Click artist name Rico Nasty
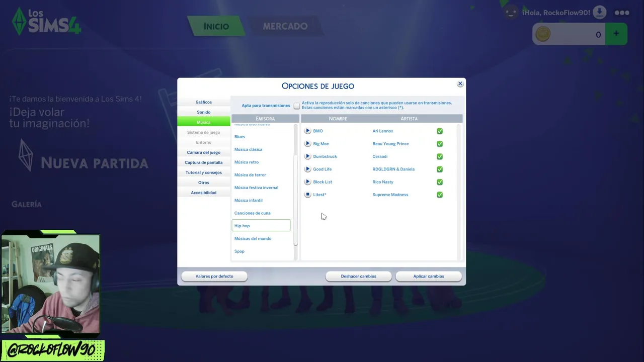644x362 pixels. point(383,182)
